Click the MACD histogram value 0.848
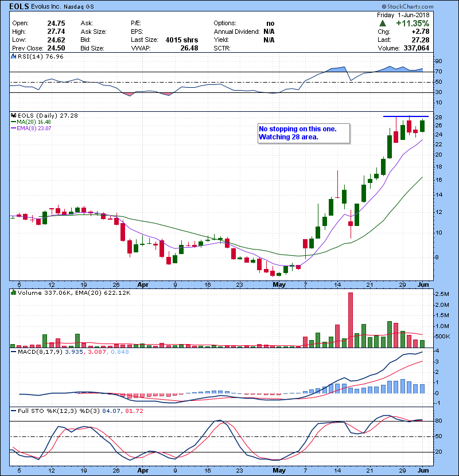Screen dimensions: 459x476 (120, 352)
